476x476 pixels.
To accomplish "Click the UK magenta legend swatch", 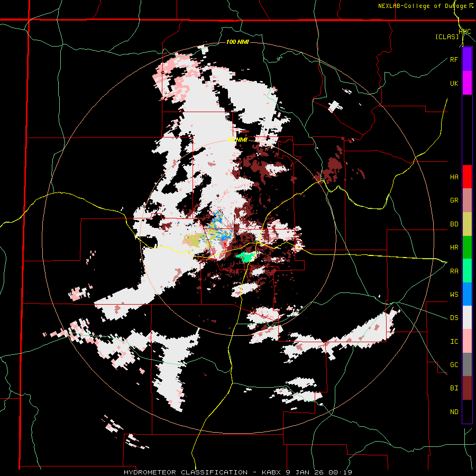I will [467, 83].
